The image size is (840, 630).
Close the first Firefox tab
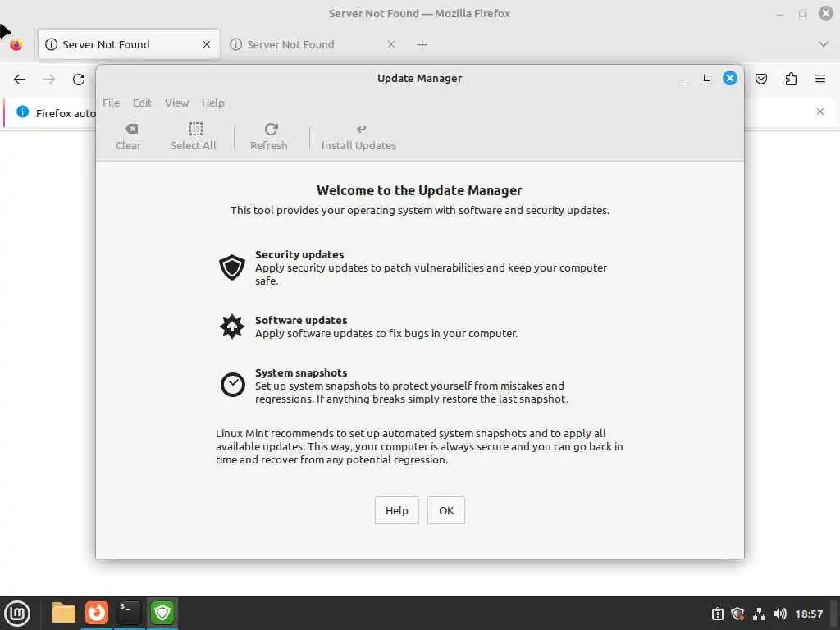click(x=206, y=44)
